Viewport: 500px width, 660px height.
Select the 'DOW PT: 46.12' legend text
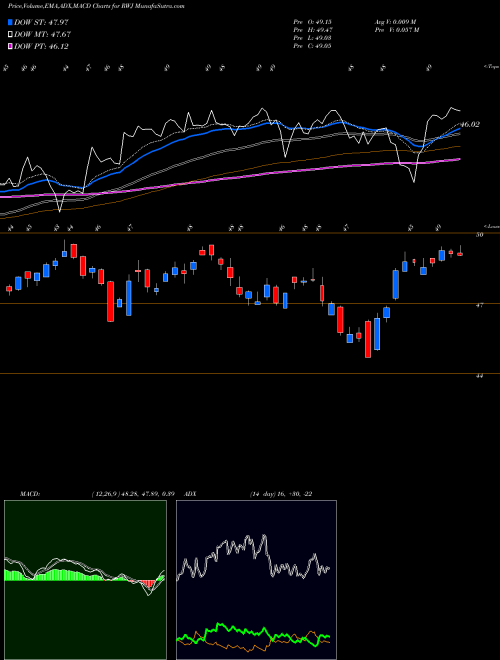click(x=41, y=46)
